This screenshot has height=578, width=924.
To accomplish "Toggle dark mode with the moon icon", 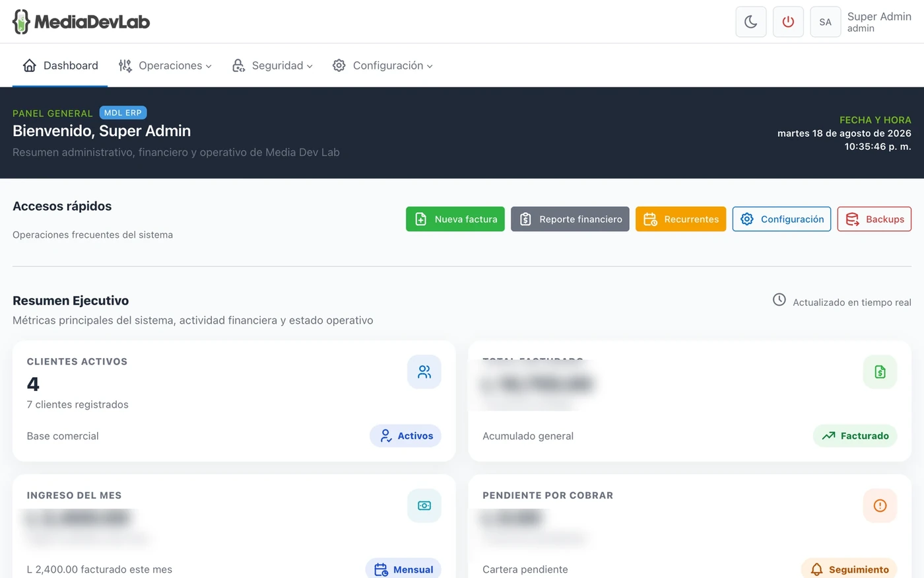I will [x=751, y=22].
